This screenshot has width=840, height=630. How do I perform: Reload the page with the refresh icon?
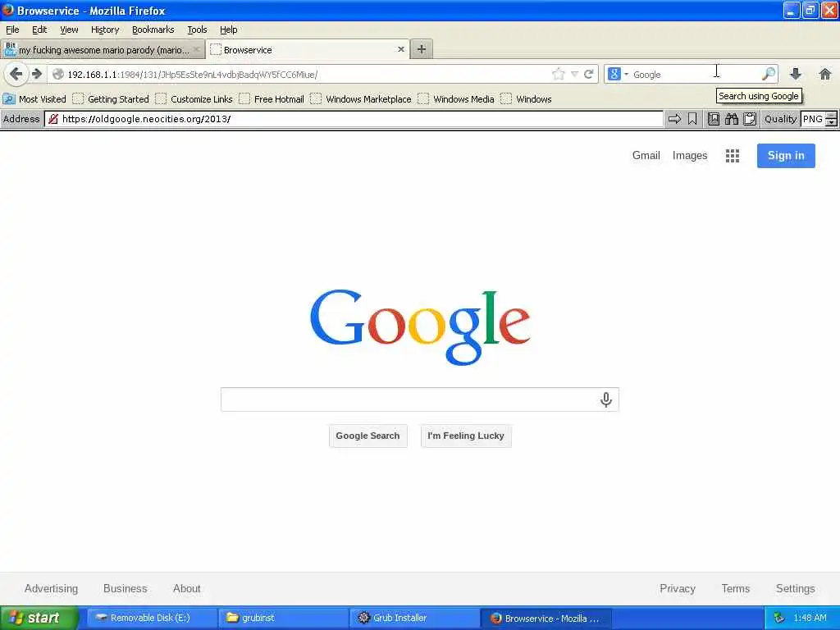click(x=588, y=74)
